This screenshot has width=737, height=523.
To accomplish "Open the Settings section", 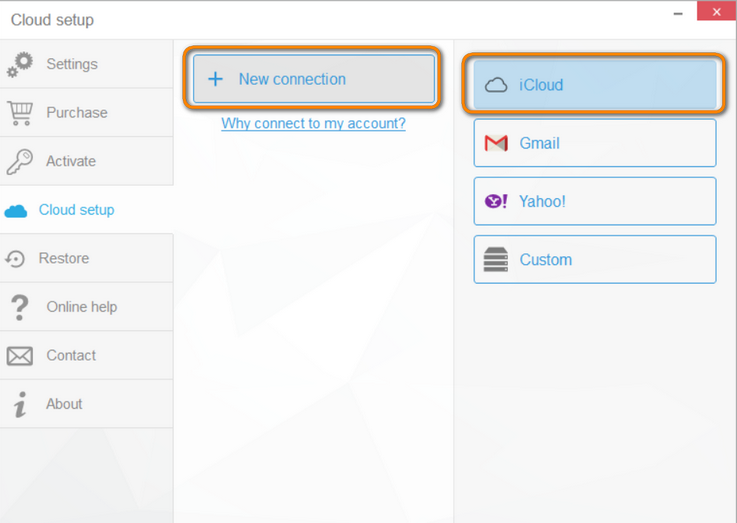I will (x=86, y=64).
